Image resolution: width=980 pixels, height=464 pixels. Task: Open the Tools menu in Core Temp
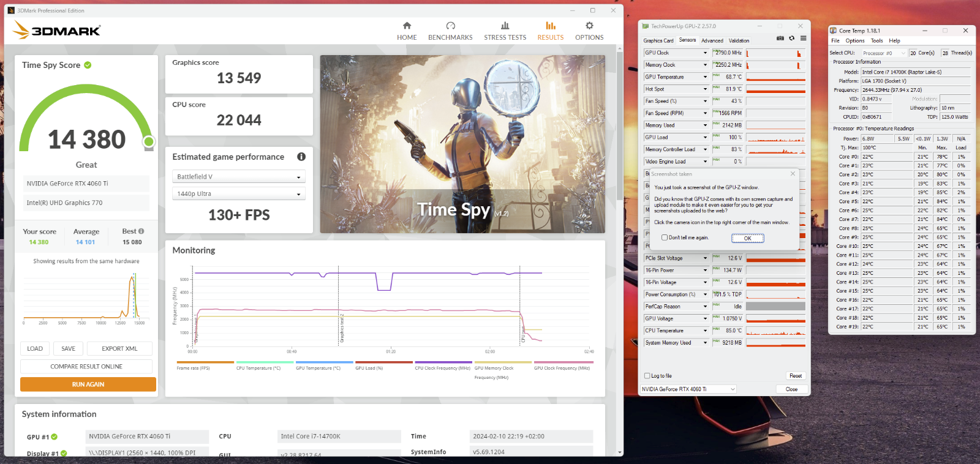point(877,41)
